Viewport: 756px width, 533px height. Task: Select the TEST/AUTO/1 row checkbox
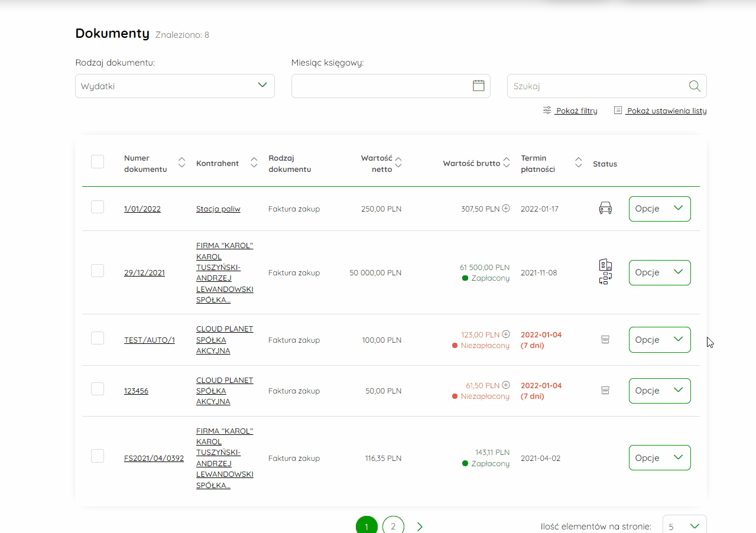(x=98, y=338)
